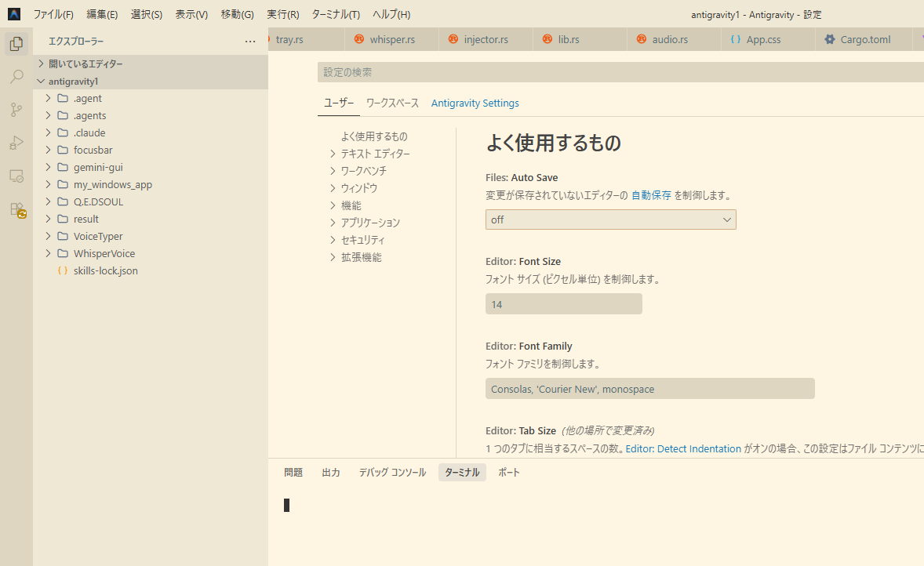Viewport: 924px width, 566px height.
Task: Click the explorer more actions ellipsis
Action: (250, 42)
